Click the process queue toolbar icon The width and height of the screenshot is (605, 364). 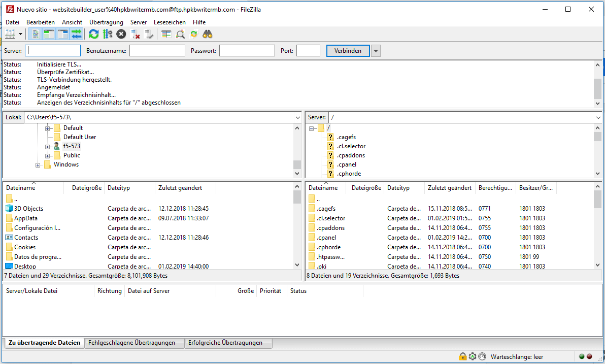(107, 35)
